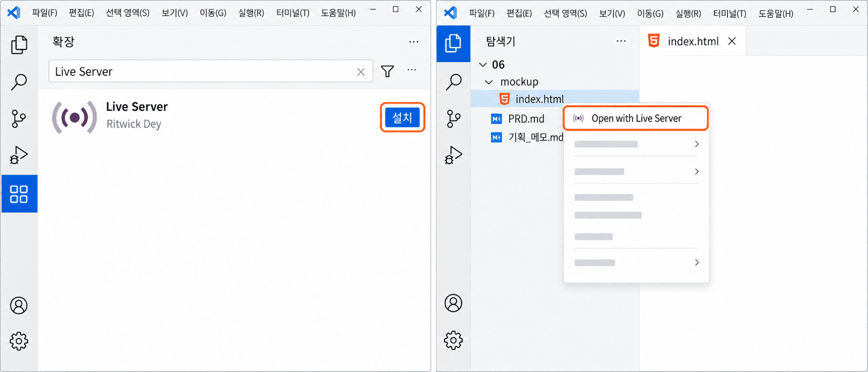The image size is (868, 372).
Task: Open Live Server extension title
Action: [137, 107]
